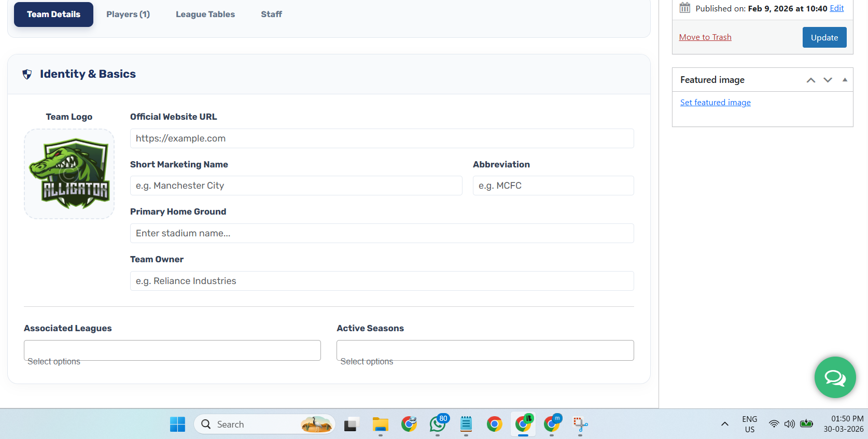868x439 pixels.
Task: Collapse the Featured image panel
Action: tap(845, 80)
